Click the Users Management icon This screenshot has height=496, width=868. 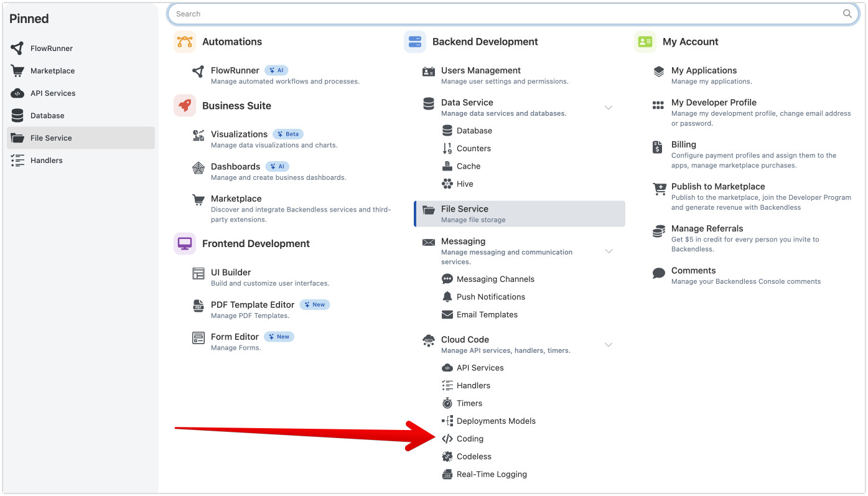pos(429,72)
